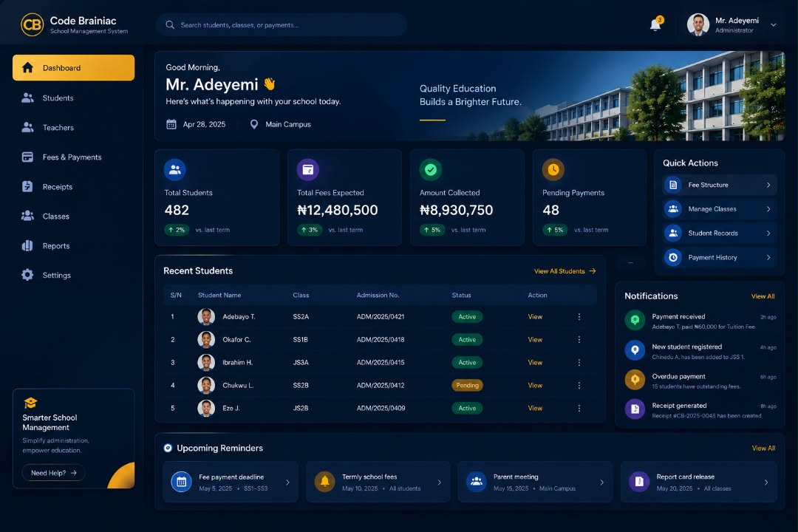The height and width of the screenshot is (532, 798).
Task: Click the Overdue payment notification icon
Action: click(x=635, y=380)
